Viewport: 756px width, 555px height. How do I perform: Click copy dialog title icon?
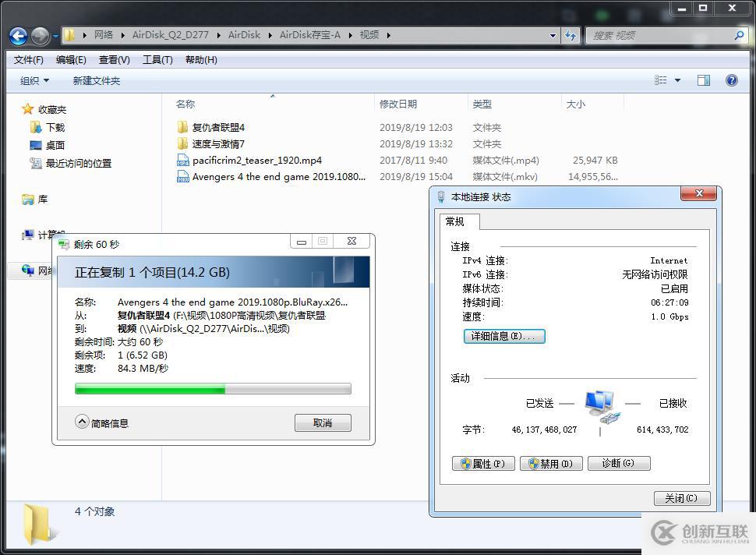coord(64,244)
